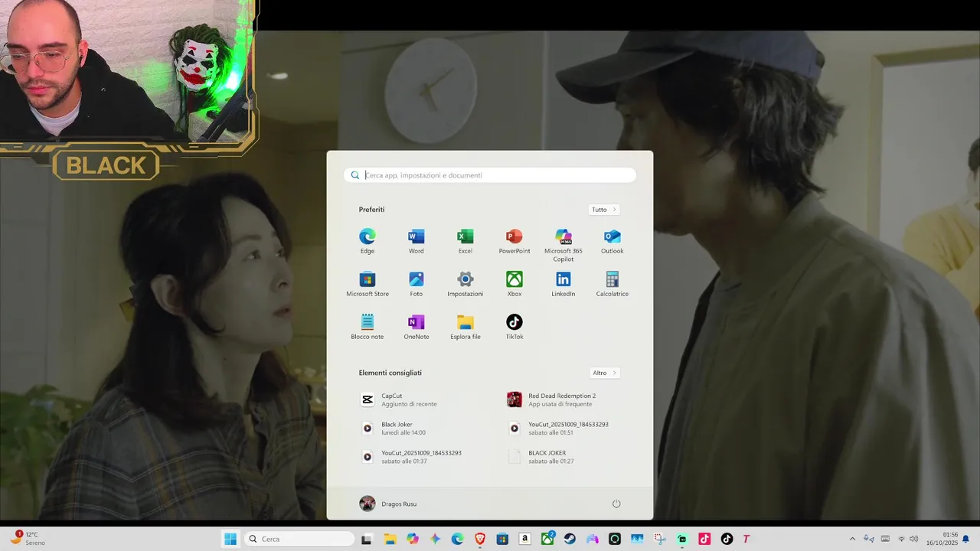
Task: Open Snipping Tool from the taskbar
Action: (660, 539)
